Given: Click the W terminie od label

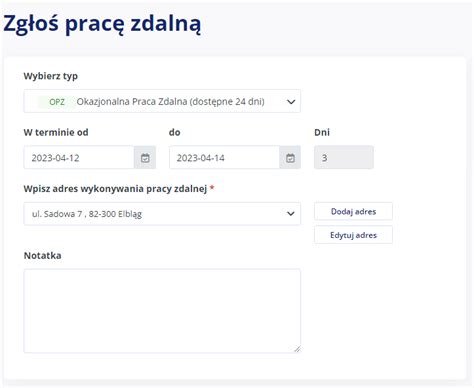Looking at the screenshot, I should [56, 132].
